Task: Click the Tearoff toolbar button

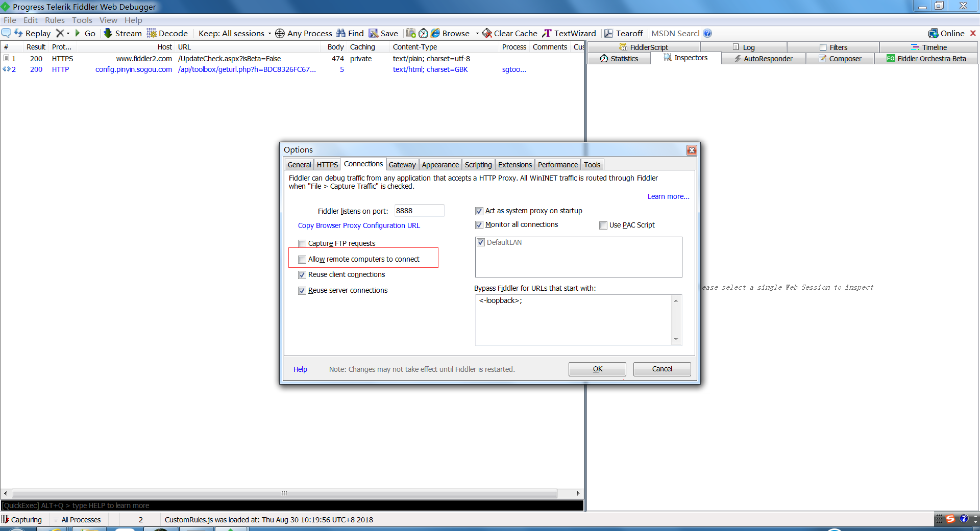Action: (623, 33)
